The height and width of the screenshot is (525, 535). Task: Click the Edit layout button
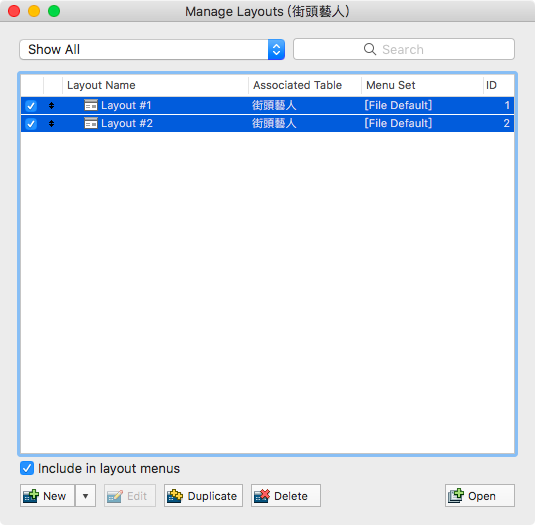[130, 496]
